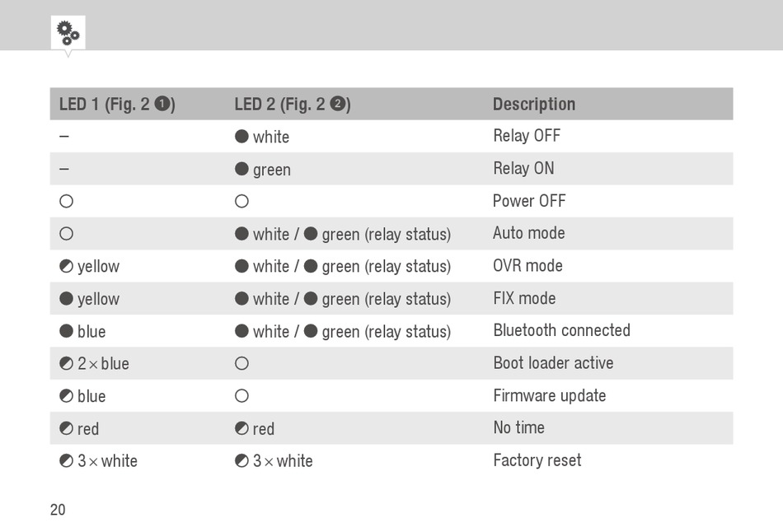
Task: Click the LED 2 red blinking circle icon
Action: pyautogui.click(x=241, y=428)
